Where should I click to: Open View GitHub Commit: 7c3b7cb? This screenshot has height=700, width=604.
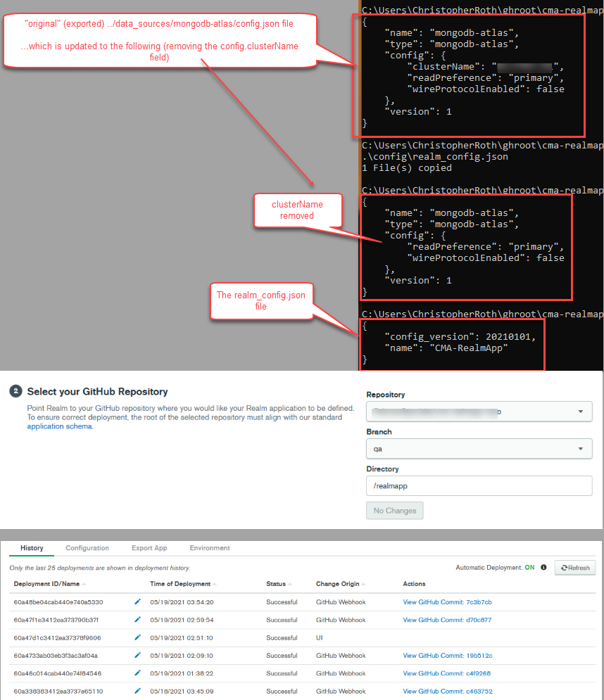[448, 602]
